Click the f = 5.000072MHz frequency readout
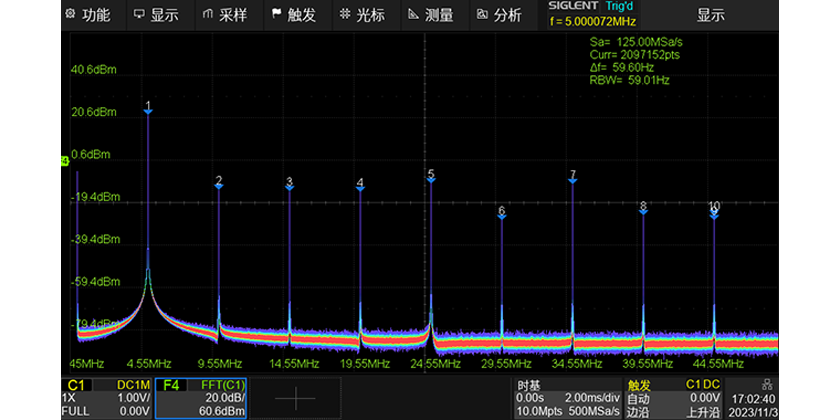Viewport: 840px width, 420px height. pos(592,20)
